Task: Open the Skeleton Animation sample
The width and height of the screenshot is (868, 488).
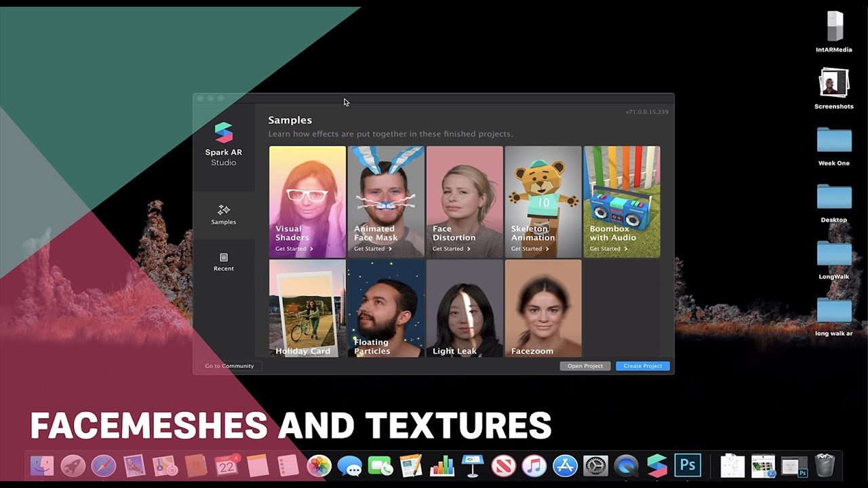Action: tap(543, 202)
